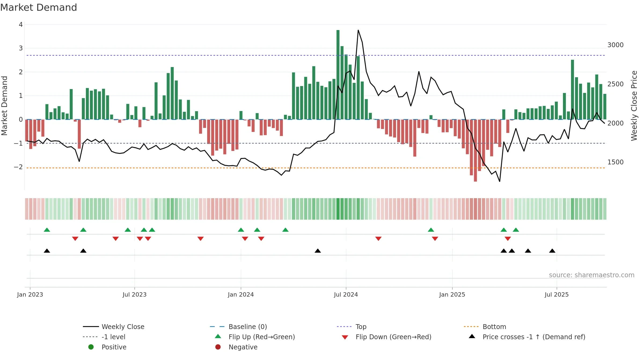
Task: Click the Jan 2023 x-axis label
Action: (x=30, y=294)
